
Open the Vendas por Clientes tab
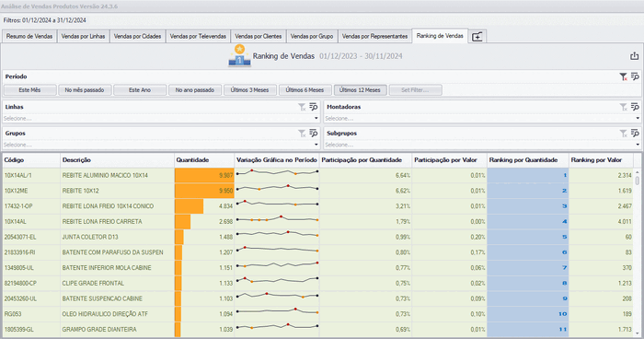259,36
